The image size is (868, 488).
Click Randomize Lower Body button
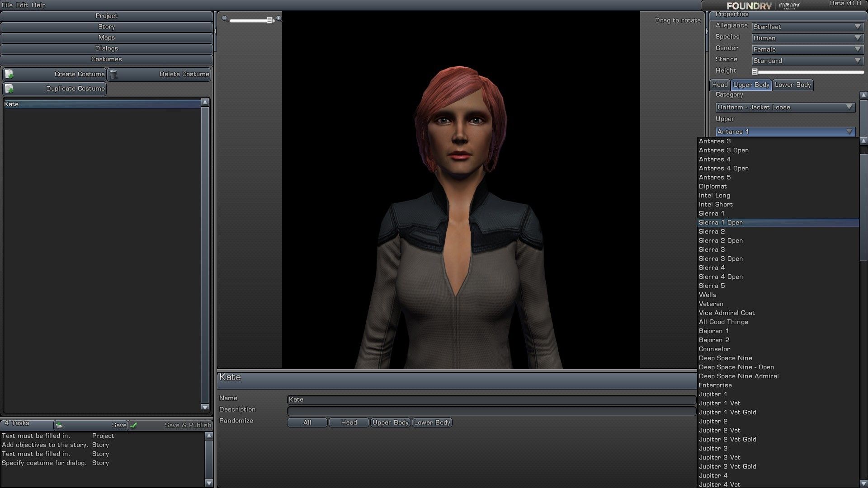tap(432, 422)
